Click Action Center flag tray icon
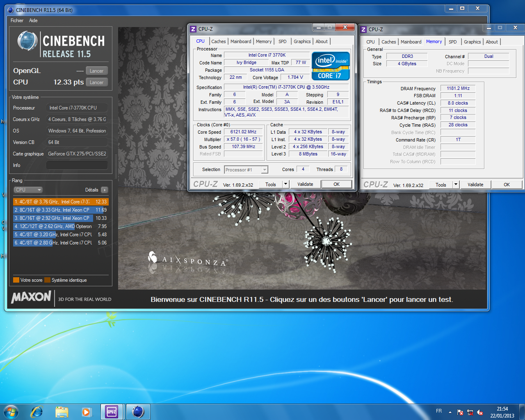Viewport: 525px width, 420px height. pyautogui.click(x=460, y=412)
